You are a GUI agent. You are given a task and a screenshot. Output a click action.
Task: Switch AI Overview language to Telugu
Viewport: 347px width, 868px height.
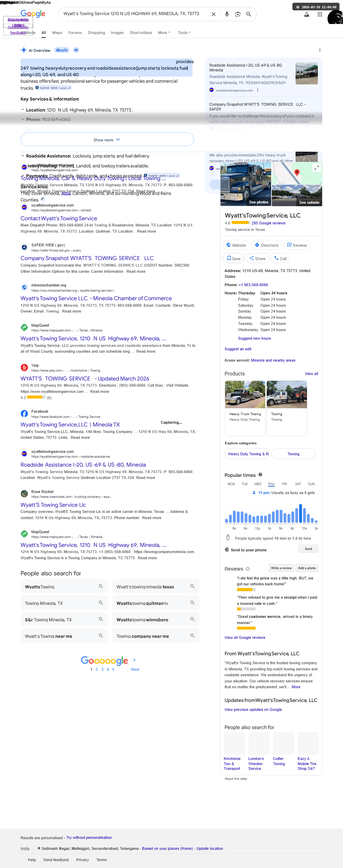62,50
